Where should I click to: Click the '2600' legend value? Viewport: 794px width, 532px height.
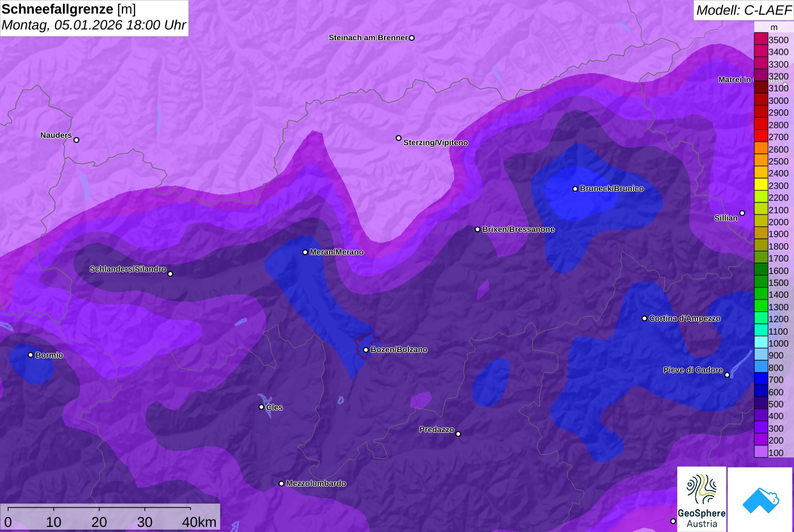[x=778, y=149]
